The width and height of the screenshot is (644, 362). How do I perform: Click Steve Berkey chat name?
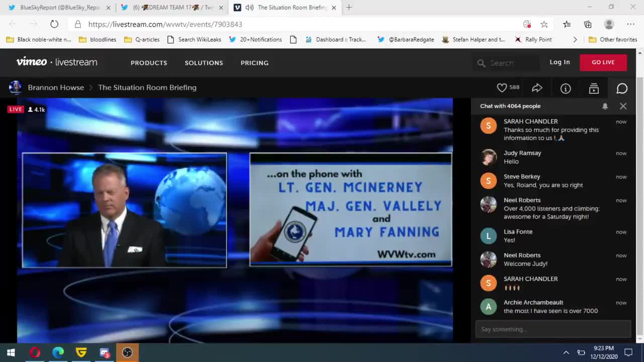click(522, 177)
